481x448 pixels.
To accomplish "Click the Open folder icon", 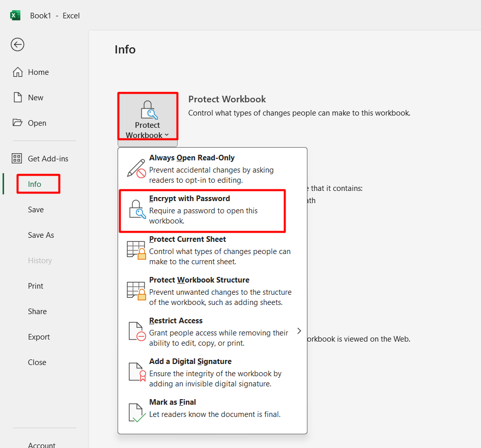I will click(x=18, y=123).
